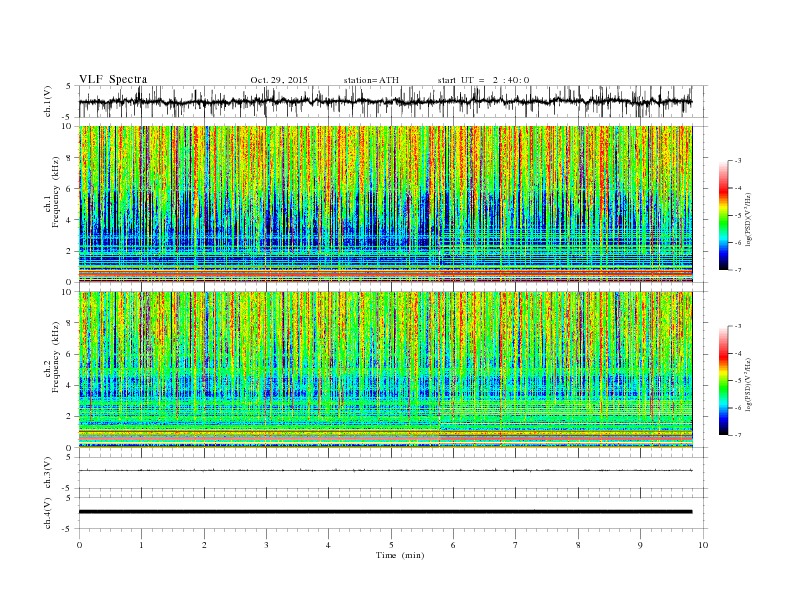Click the "ch.2 Frequency (kHz)" axis label
The image size is (792, 612).
pos(52,357)
